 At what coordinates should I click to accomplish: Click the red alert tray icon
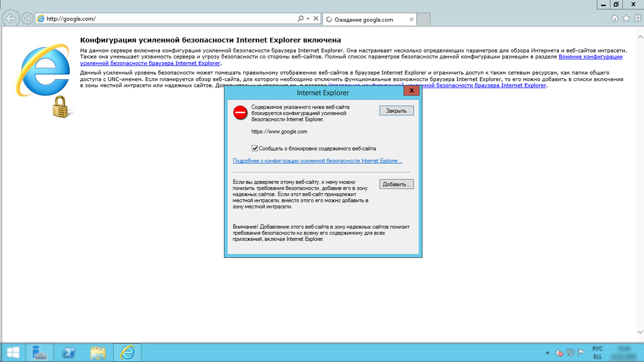point(559,353)
